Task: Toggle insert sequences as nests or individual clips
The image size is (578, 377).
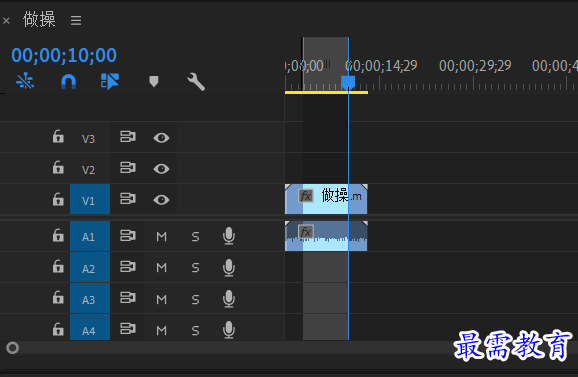Action: [x=25, y=81]
